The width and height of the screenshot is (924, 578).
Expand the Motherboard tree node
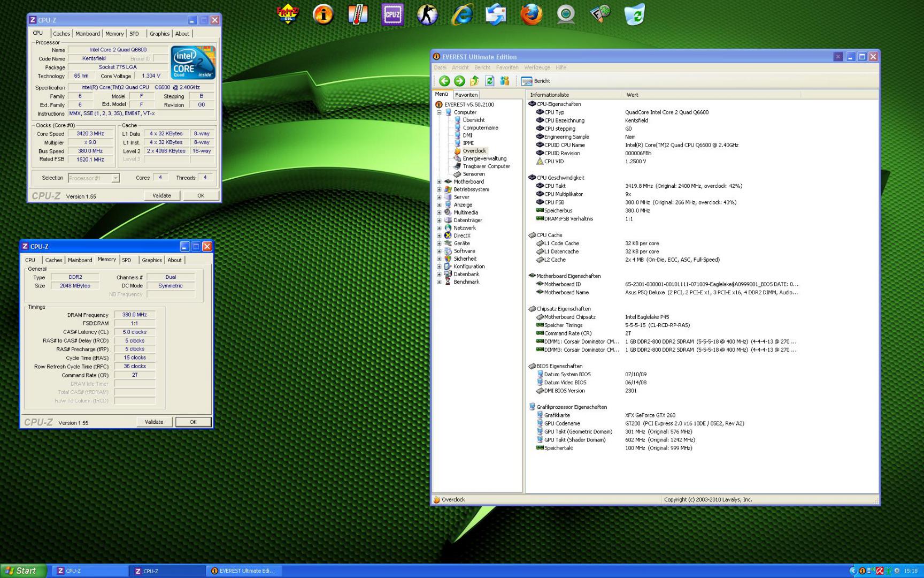click(x=439, y=182)
